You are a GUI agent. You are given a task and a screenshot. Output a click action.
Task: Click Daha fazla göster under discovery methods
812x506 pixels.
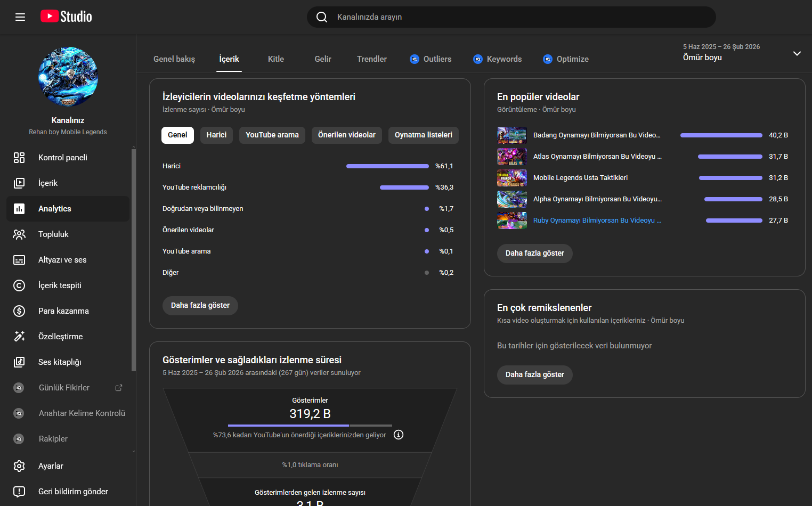tap(200, 306)
